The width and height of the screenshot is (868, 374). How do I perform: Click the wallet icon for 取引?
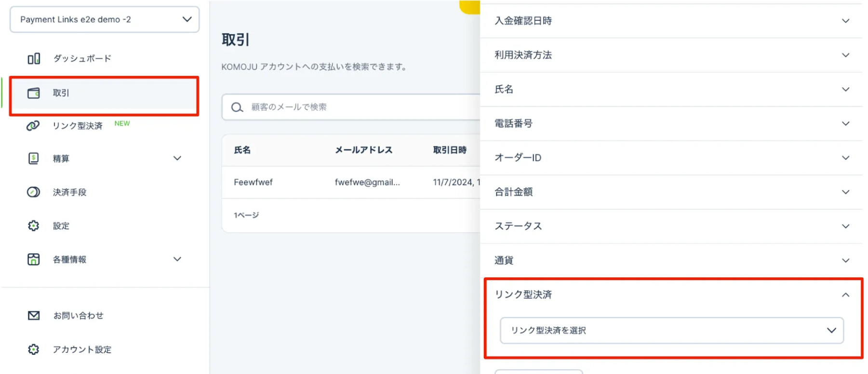(x=33, y=93)
